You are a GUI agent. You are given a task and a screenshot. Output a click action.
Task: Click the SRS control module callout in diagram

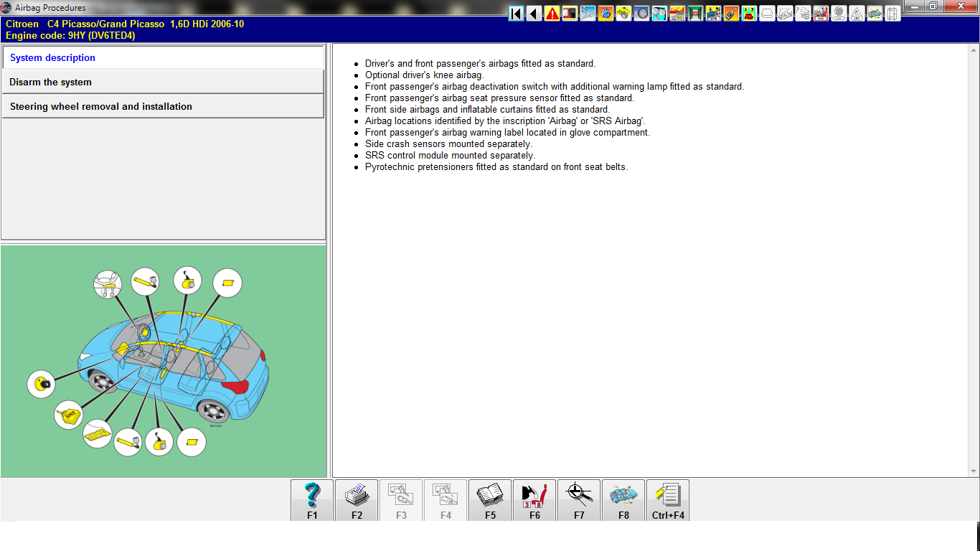69,415
